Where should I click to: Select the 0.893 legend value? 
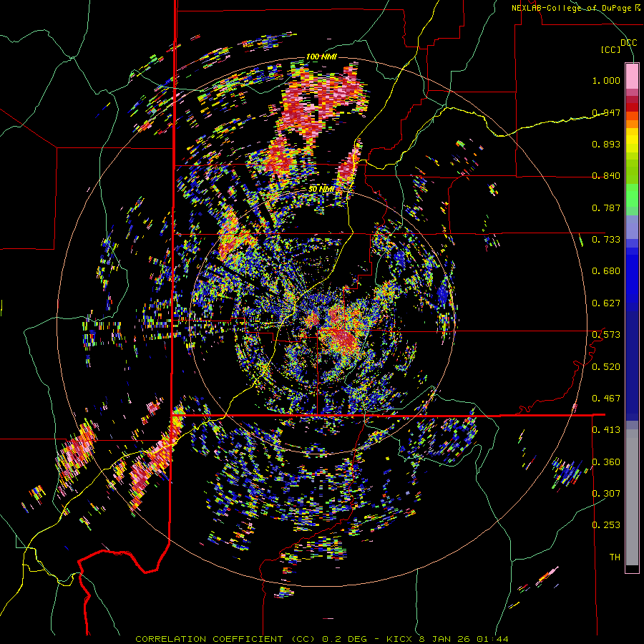click(x=606, y=144)
